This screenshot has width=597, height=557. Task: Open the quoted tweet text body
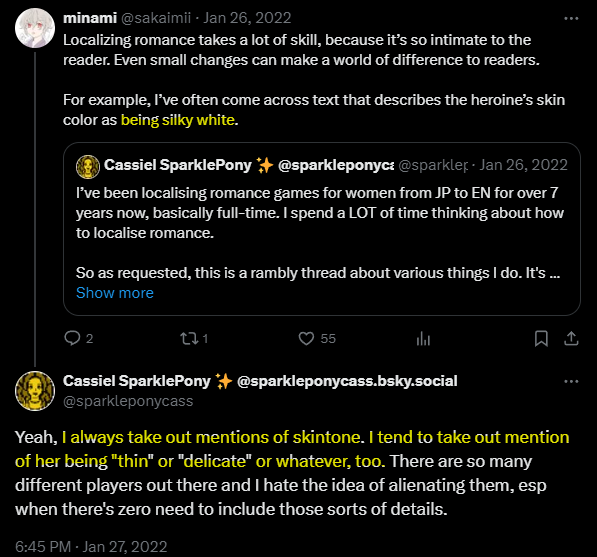320,233
